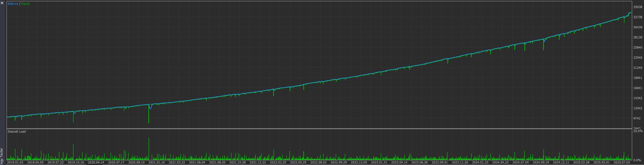Click the 2019.01.03 date on time axis

pos(15,162)
